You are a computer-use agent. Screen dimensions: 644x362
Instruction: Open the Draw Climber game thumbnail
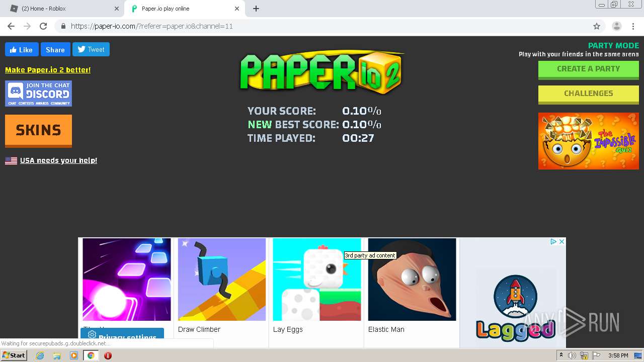pyautogui.click(x=222, y=280)
